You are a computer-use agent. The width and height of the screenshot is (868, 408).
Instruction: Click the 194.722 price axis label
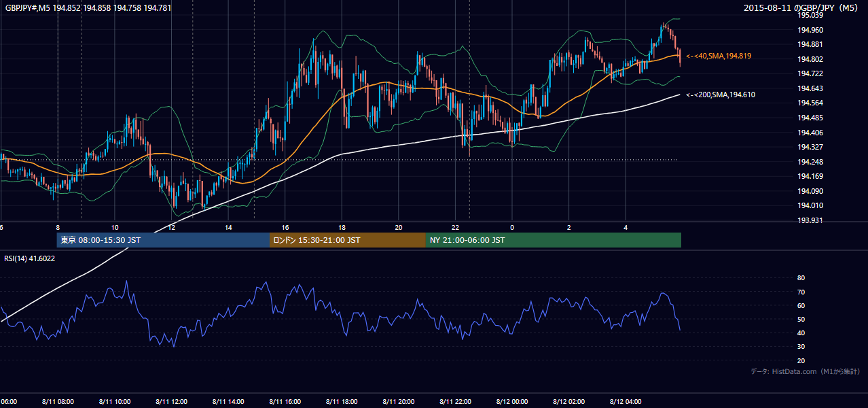[x=810, y=73]
